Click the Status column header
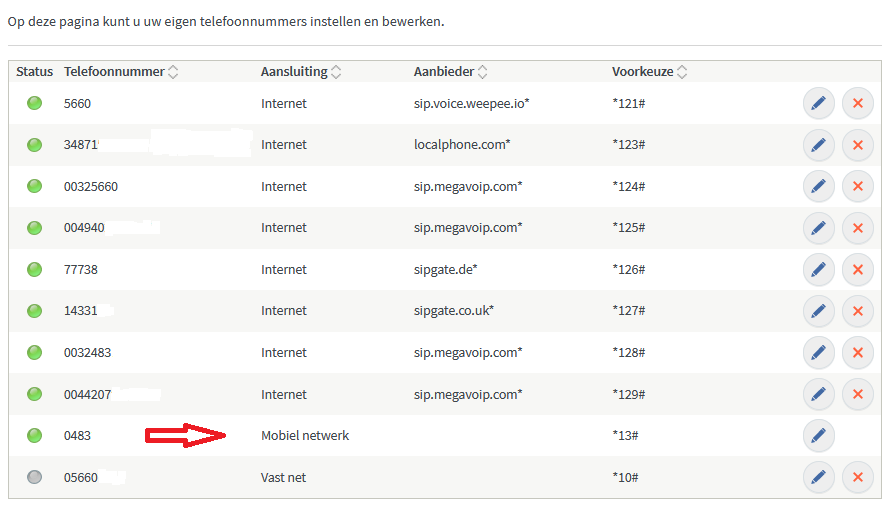 (34, 72)
